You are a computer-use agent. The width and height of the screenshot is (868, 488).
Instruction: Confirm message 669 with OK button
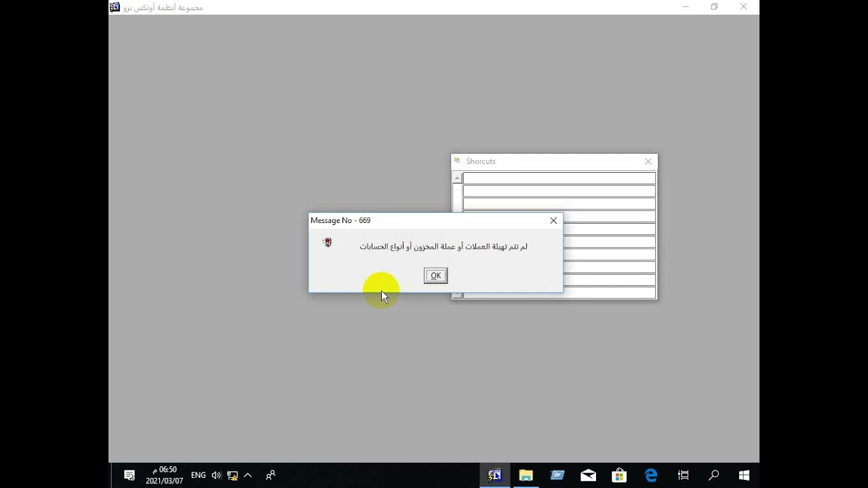[x=435, y=275]
